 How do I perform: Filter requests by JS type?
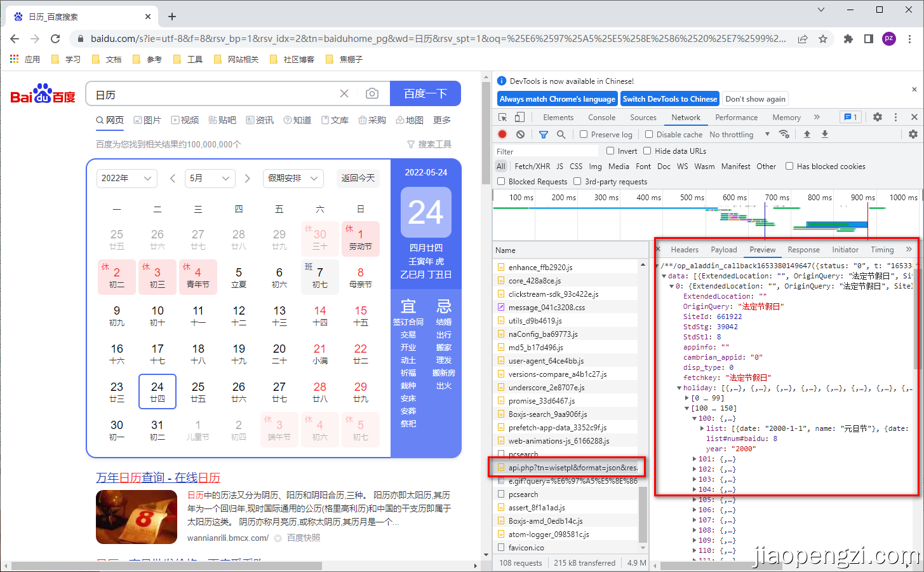tap(559, 166)
